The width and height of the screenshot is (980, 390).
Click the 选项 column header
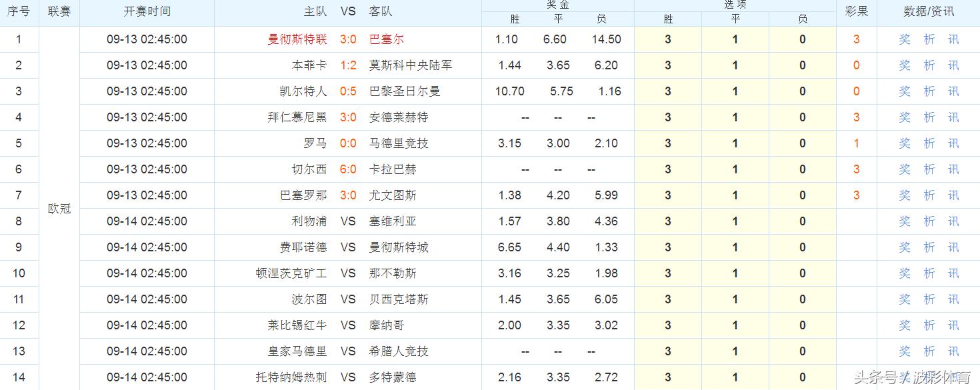click(x=735, y=5)
